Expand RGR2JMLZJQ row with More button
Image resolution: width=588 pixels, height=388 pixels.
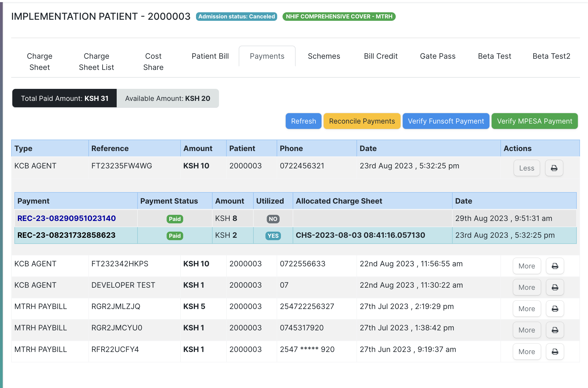point(527,309)
